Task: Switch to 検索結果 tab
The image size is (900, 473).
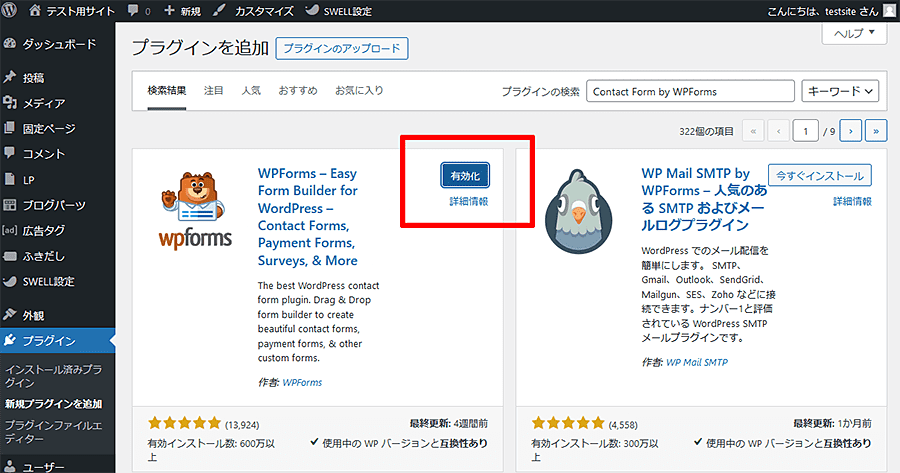Action: [x=166, y=90]
